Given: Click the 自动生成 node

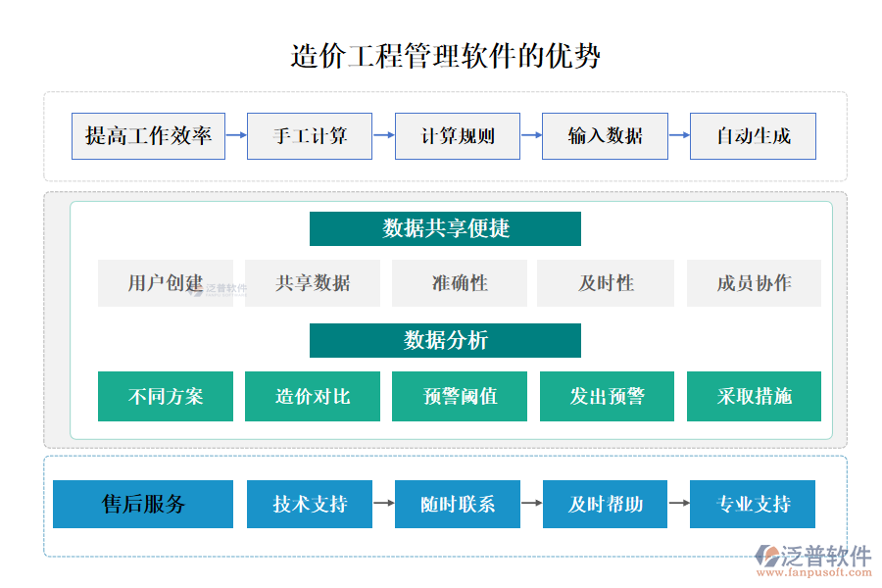Looking at the screenshot, I should point(752,136).
